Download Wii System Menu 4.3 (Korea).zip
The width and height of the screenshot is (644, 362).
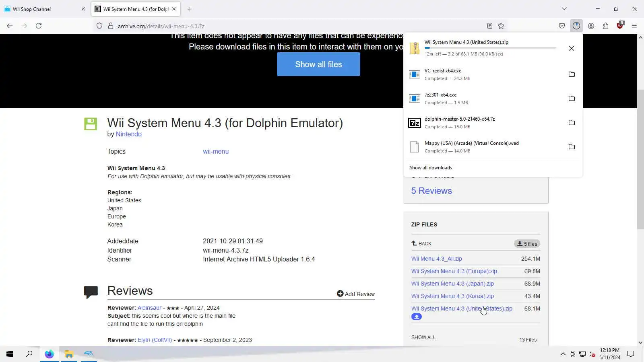pos(452,296)
